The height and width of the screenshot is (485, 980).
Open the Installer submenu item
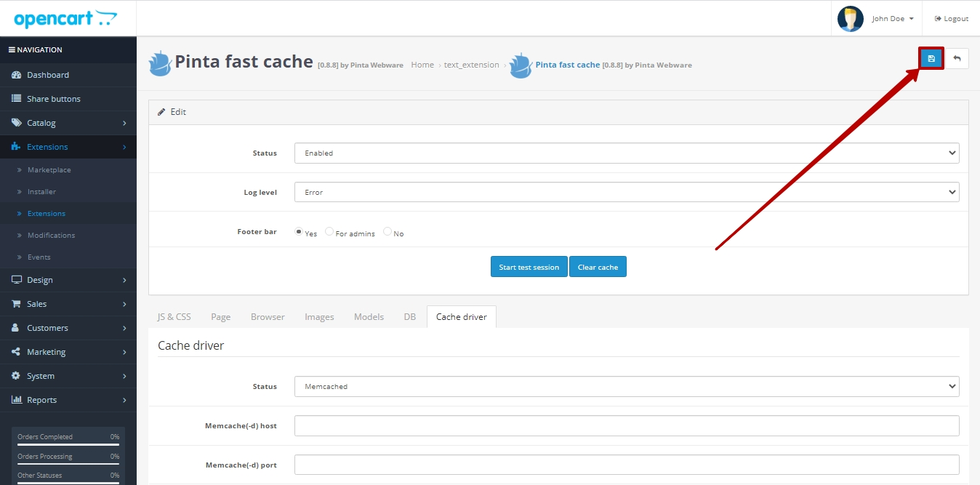click(x=68, y=192)
